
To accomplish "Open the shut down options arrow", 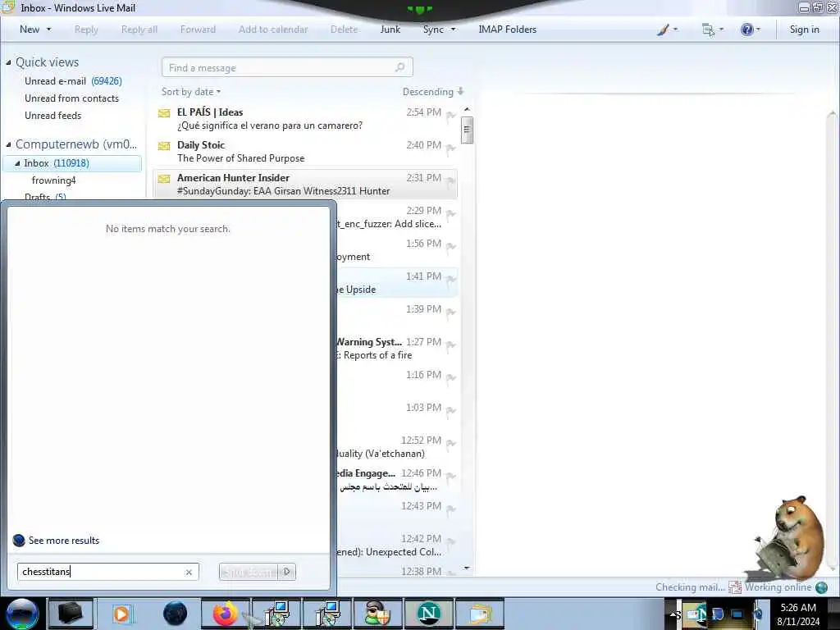I will point(287,572).
